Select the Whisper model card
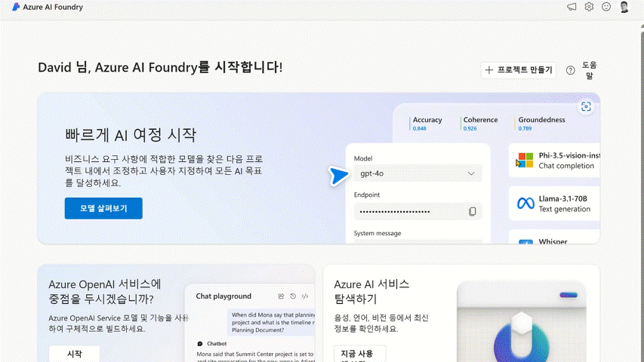This screenshot has height=362, width=644. pos(554,237)
